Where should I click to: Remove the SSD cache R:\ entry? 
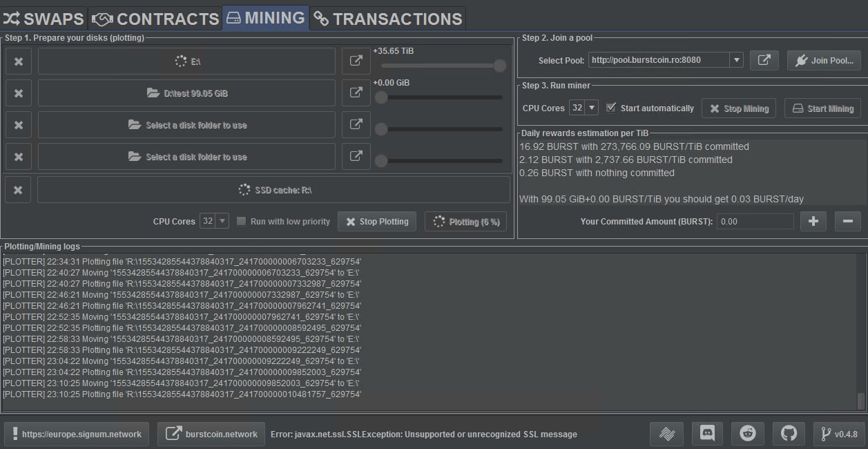click(x=19, y=190)
